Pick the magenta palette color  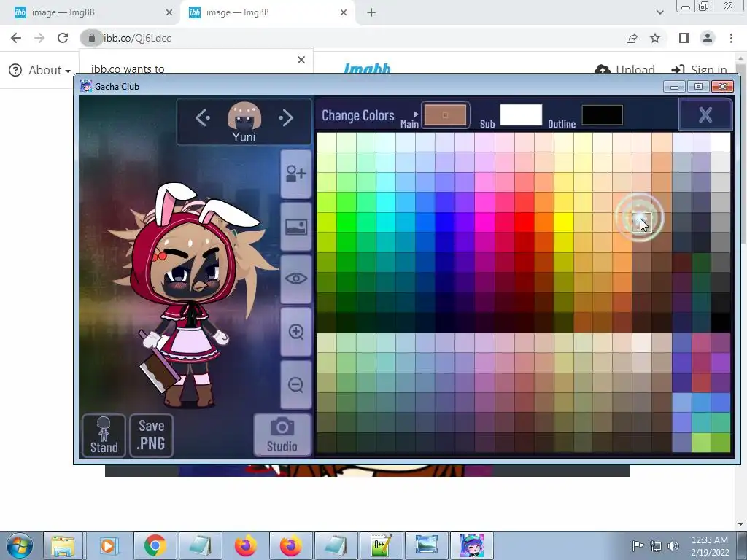click(x=484, y=222)
